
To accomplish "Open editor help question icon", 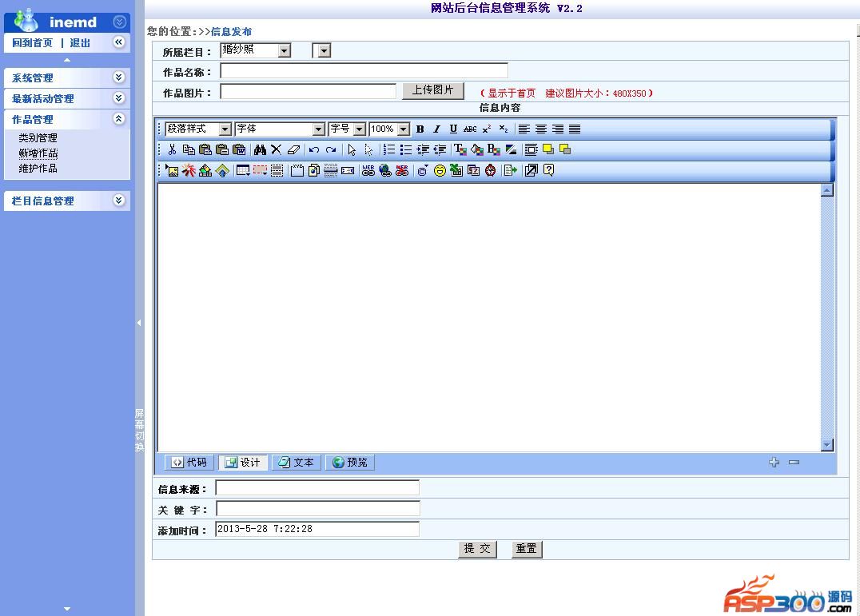I will pyautogui.click(x=548, y=170).
